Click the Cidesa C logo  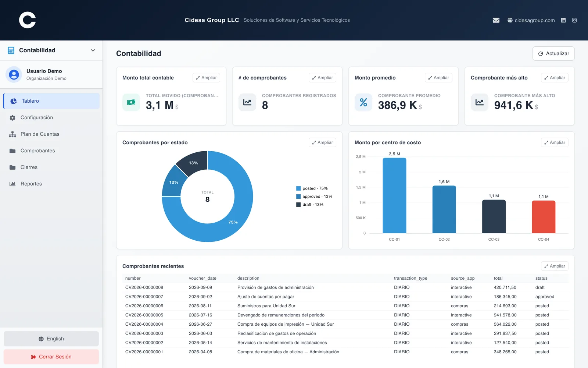pyautogui.click(x=28, y=20)
